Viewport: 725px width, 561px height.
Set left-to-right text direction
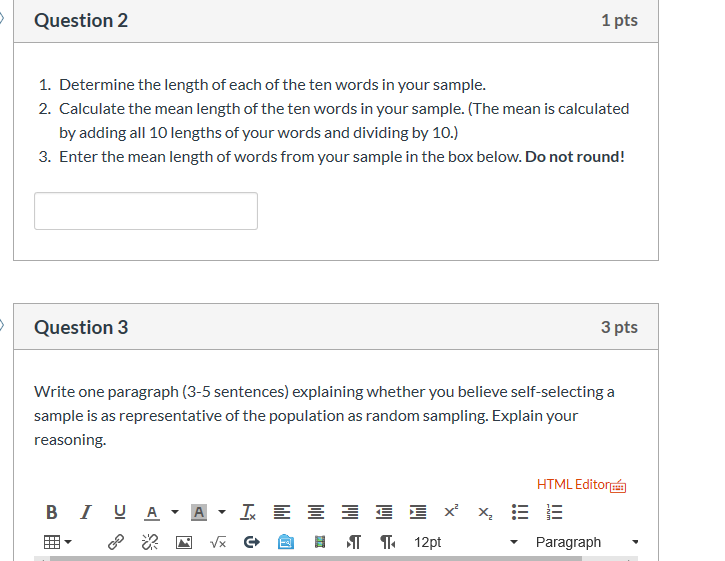tap(354, 542)
